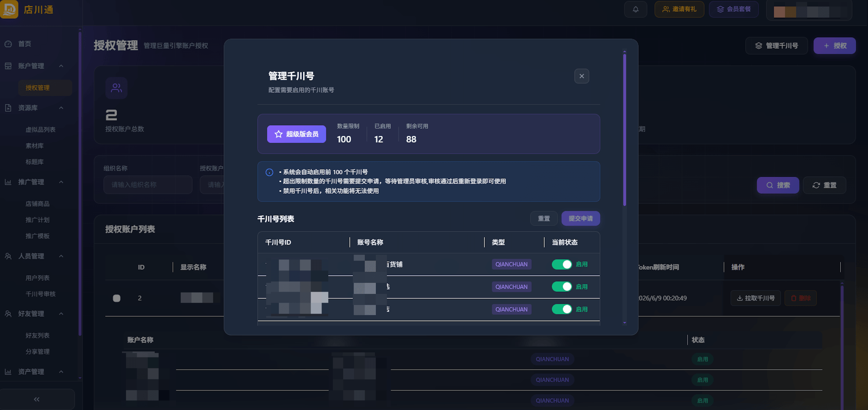This screenshot has height=410, width=868.
Task: Click the 资产管理 chart icon
Action: [8, 372]
